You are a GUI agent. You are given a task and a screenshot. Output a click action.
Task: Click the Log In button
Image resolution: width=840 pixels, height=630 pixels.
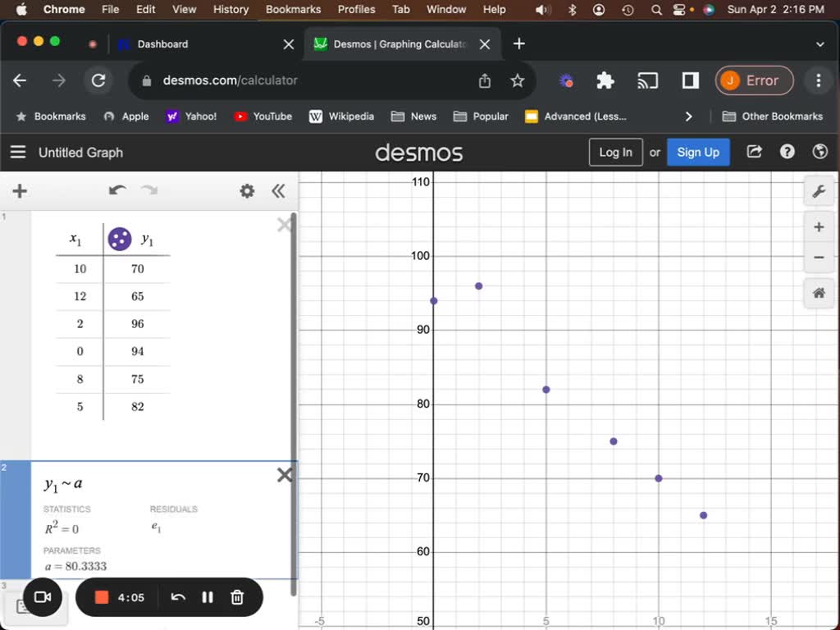615,152
